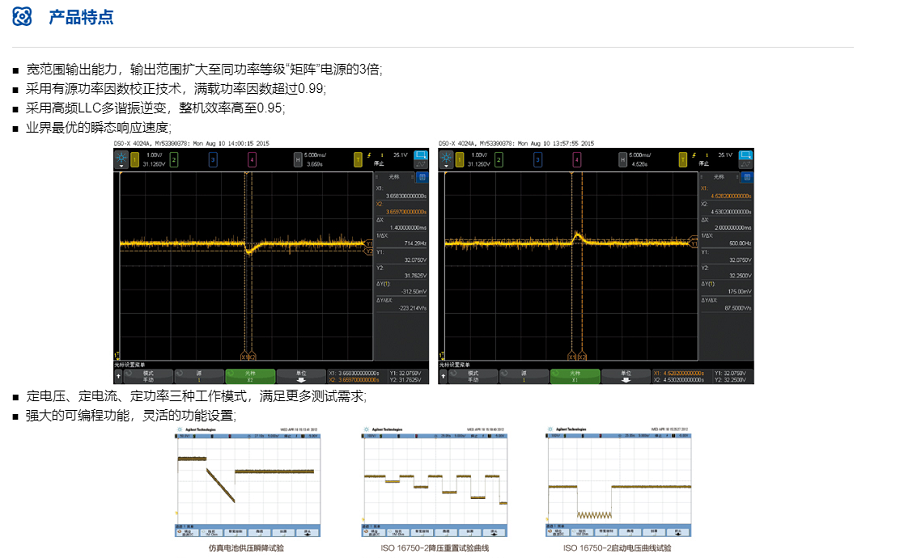Viewport: 900px width, 558px height.
Task: Select green 光标 X1 softkey in right oscilloscope
Action: point(573,376)
